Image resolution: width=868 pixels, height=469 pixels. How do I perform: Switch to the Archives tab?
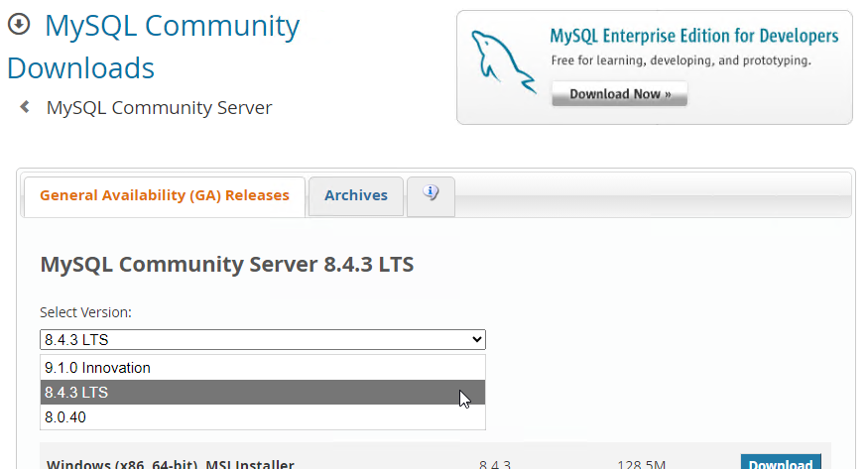pos(356,195)
